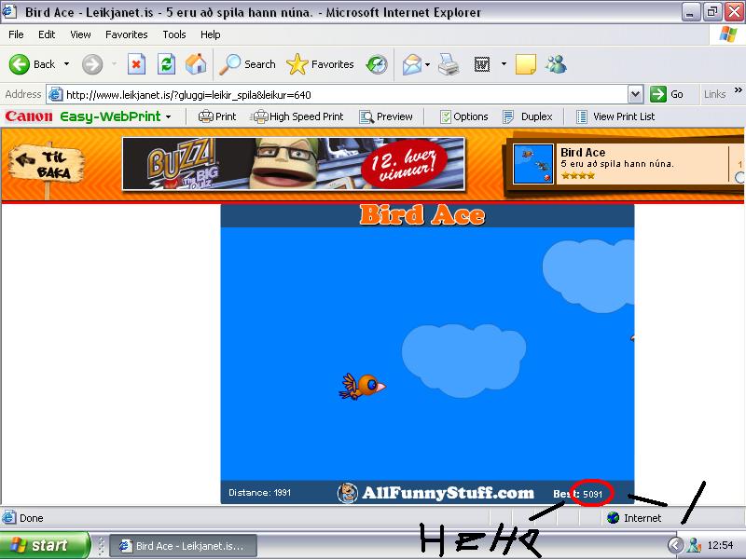Open the Edit menu

(47, 34)
